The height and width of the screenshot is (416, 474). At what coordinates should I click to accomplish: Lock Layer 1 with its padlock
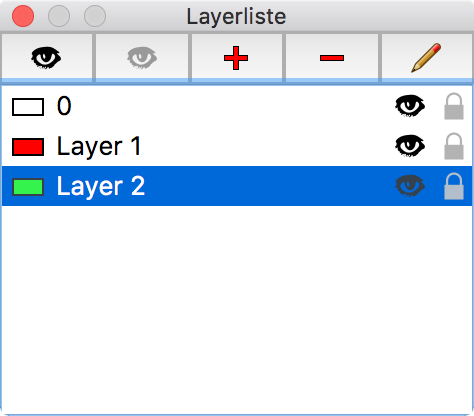click(454, 146)
